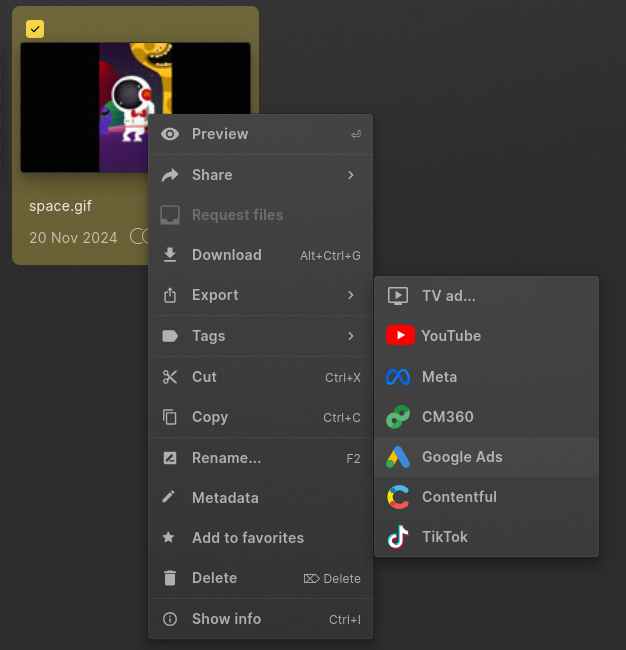The image size is (626, 650).
Task: Untick the yellow checkbox on space.gif card
Action: (x=35, y=29)
